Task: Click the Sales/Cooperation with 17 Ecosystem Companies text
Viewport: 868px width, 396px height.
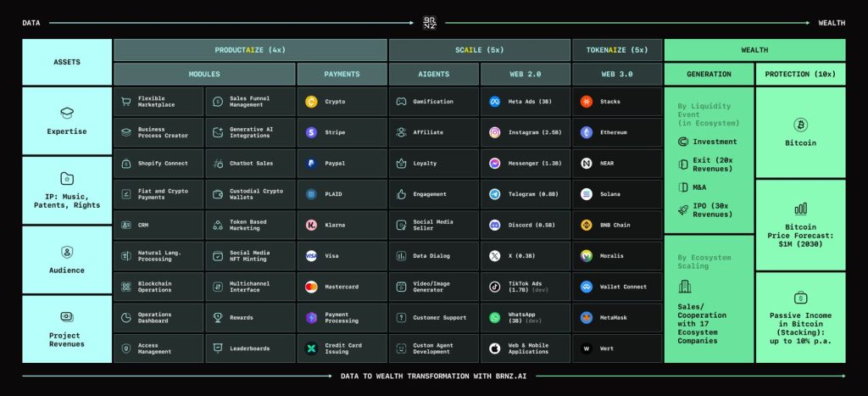Action: pyautogui.click(x=702, y=323)
